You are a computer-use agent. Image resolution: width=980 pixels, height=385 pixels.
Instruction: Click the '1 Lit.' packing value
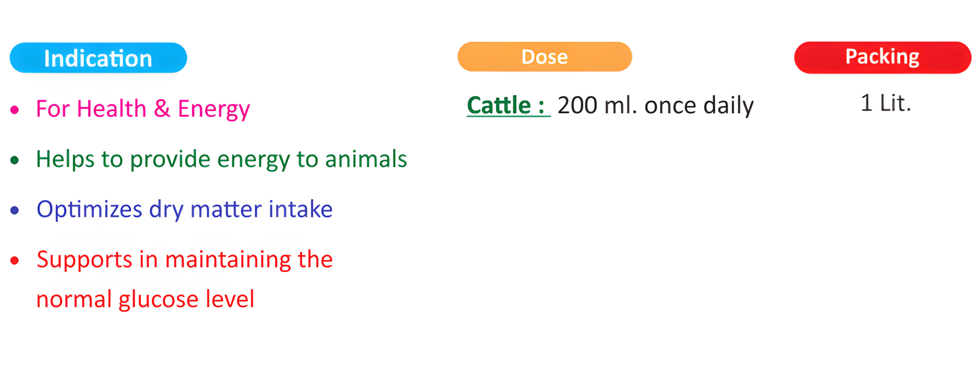coord(885,103)
